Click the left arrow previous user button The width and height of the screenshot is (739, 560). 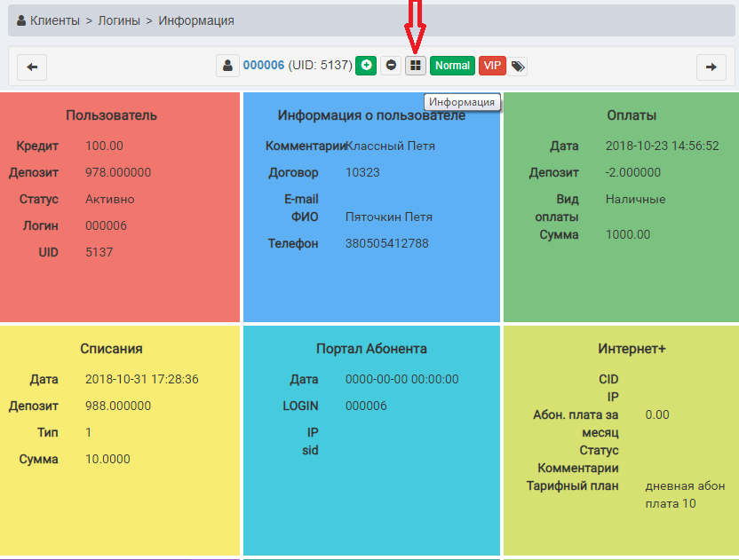(32, 67)
